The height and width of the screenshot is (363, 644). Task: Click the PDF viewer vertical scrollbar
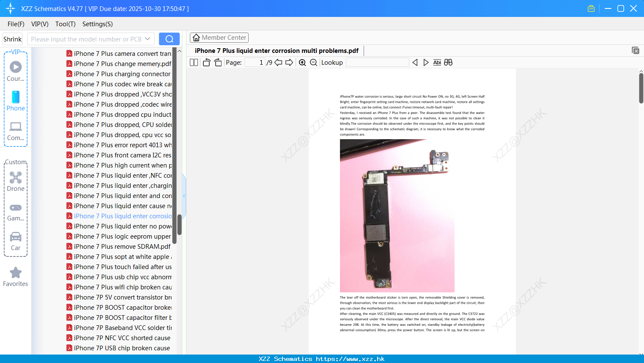[x=641, y=88]
